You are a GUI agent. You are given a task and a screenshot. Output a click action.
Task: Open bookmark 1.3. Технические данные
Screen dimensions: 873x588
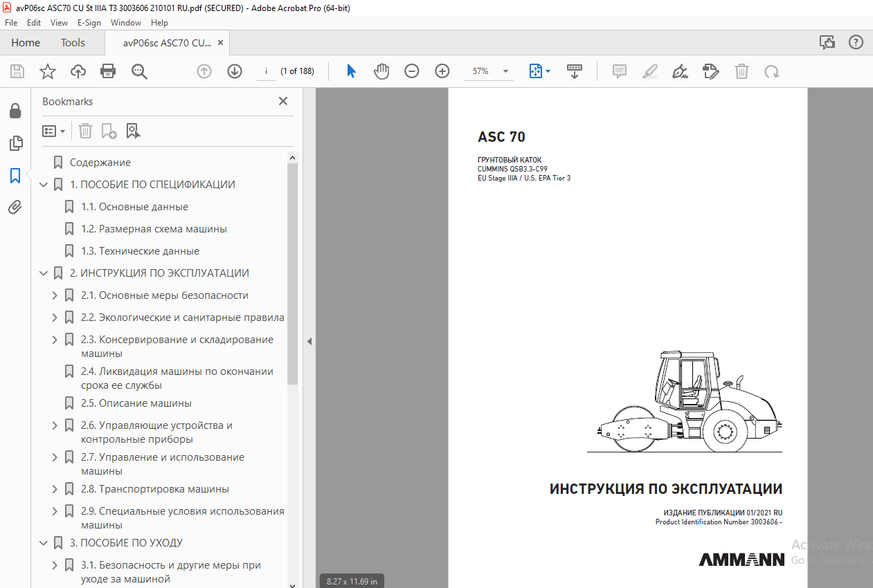click(140, 251)
